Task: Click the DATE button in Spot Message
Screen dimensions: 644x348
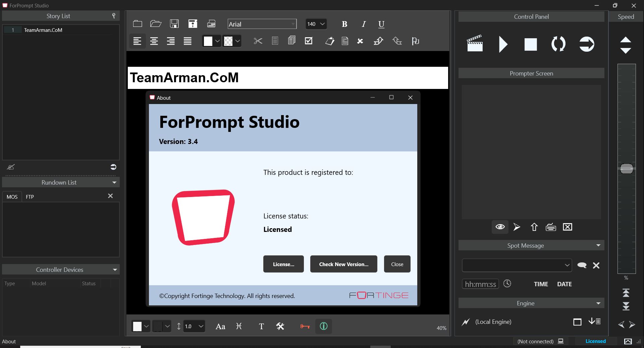Action: pyautogui.click(x=565, y=284)
